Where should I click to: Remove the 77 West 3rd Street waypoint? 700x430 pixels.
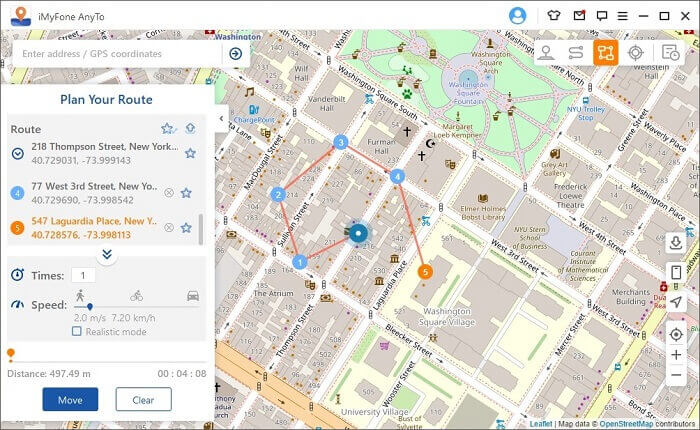(169, 193)
